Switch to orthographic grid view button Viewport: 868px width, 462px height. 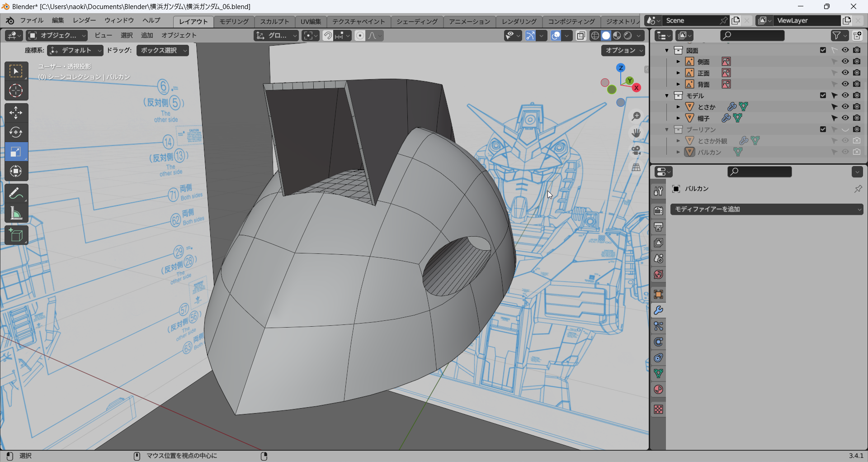click(x=636, y=167)
